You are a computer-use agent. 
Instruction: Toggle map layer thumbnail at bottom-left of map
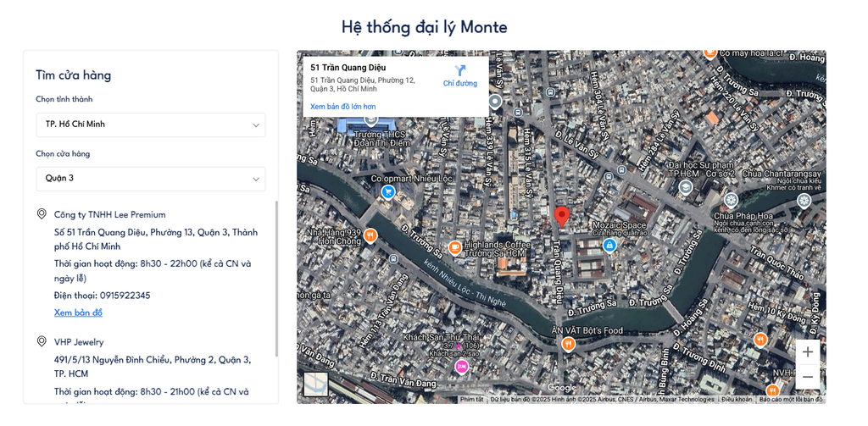(315, 385)
